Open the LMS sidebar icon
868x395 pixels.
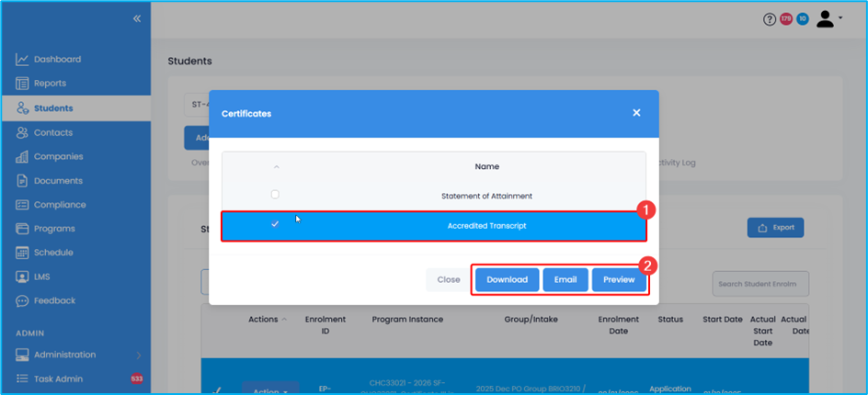pyautogui.click(x=22, y=276)
